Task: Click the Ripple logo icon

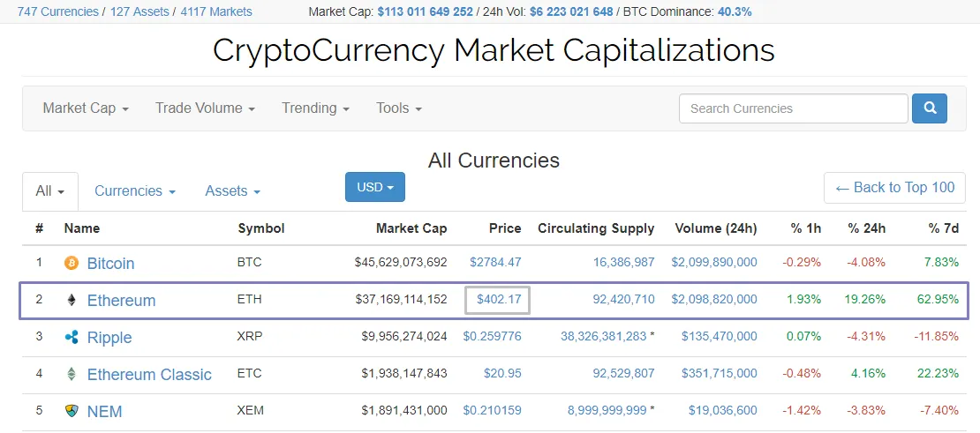Action: pos(72,337)
